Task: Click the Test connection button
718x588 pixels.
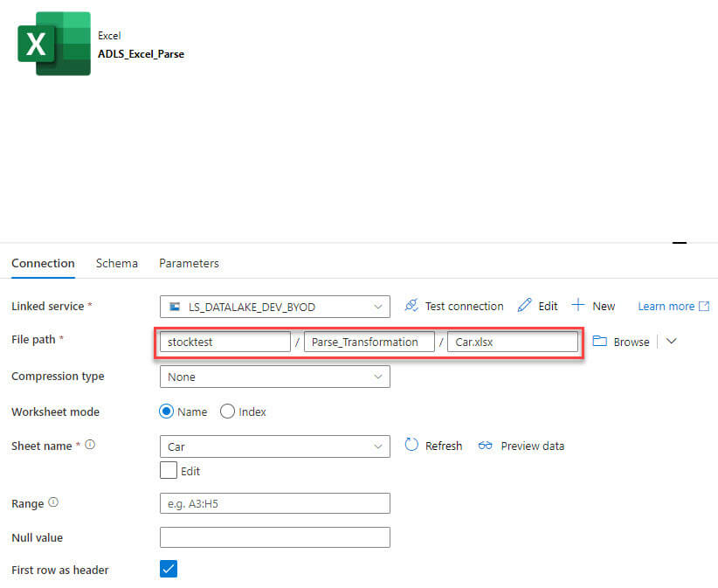Action: click(x=454, y=306)
